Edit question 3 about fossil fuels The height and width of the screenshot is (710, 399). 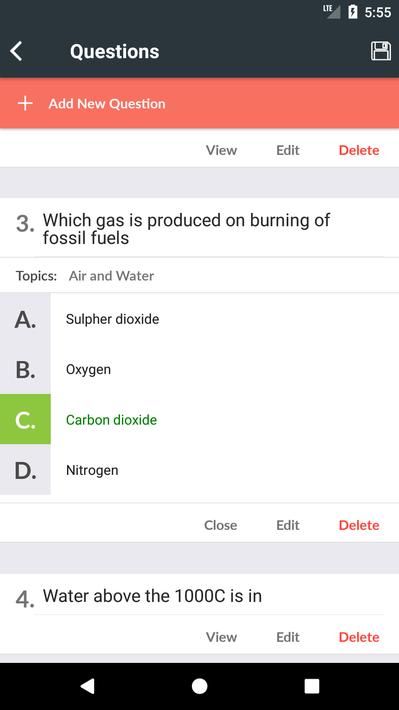click(x=288, y=525)
